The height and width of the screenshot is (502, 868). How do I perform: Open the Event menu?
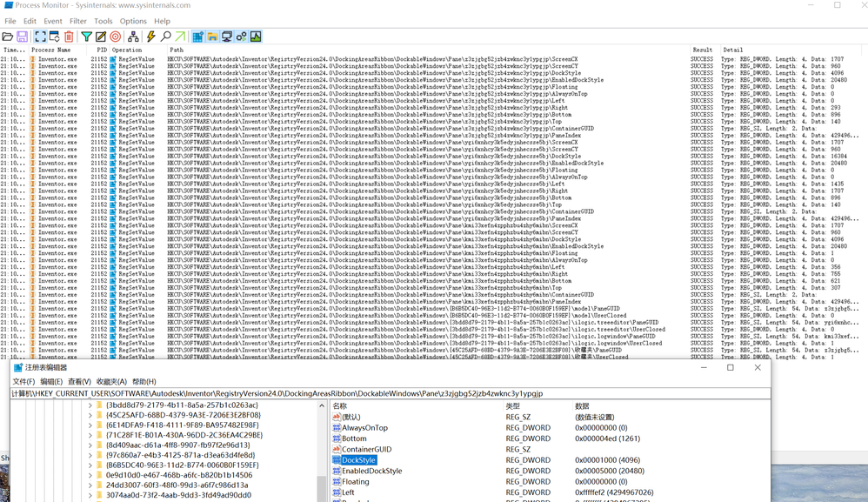tap(53, 21)
